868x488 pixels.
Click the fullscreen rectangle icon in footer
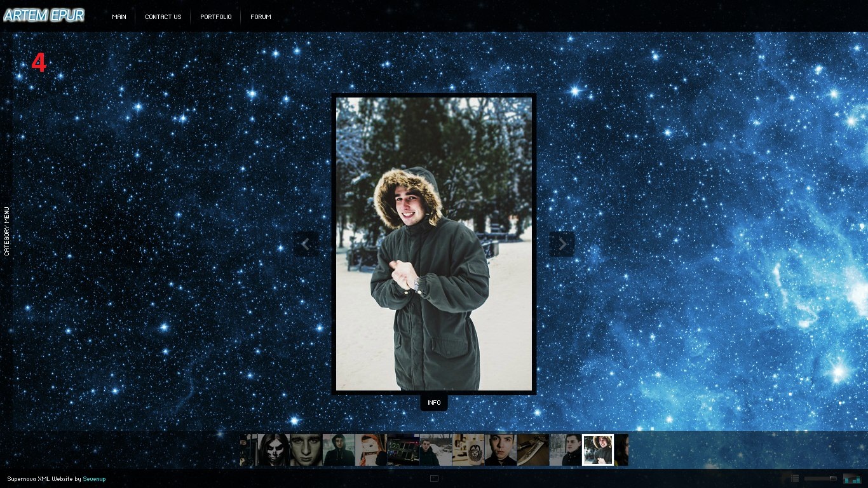click(434, 478)
